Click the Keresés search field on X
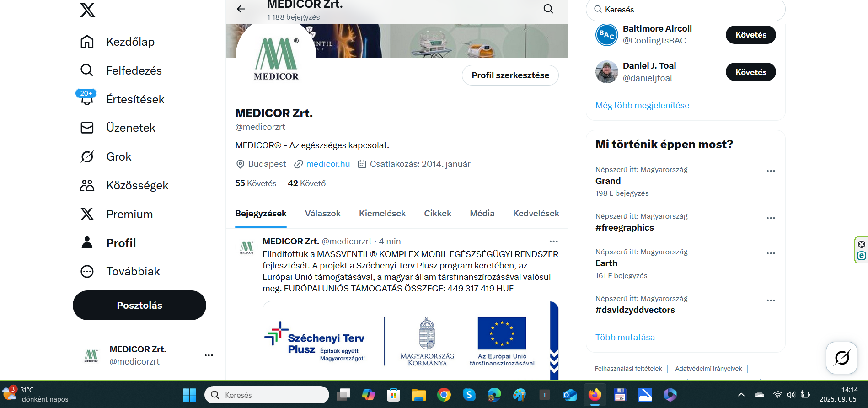 pos(686,10)
